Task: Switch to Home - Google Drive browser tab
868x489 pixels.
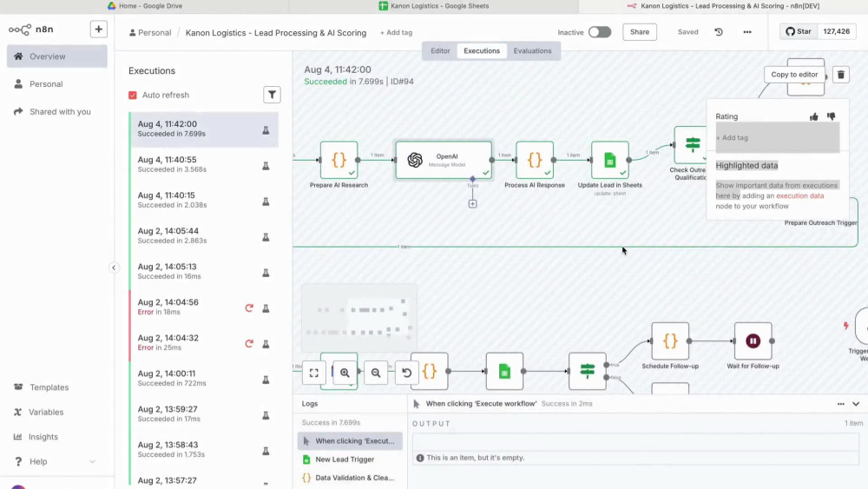Action: 144,6
